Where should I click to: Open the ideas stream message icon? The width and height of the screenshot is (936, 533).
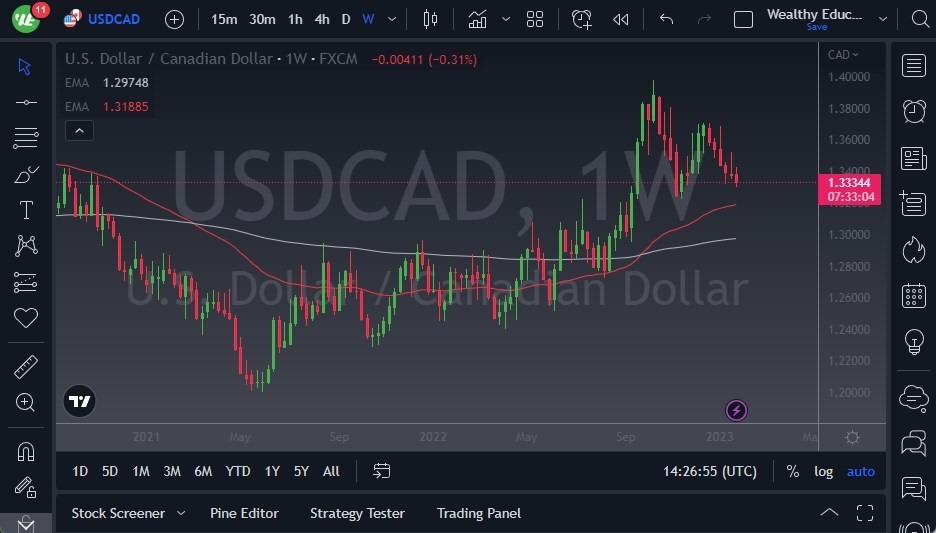click(x=913, y=489)
